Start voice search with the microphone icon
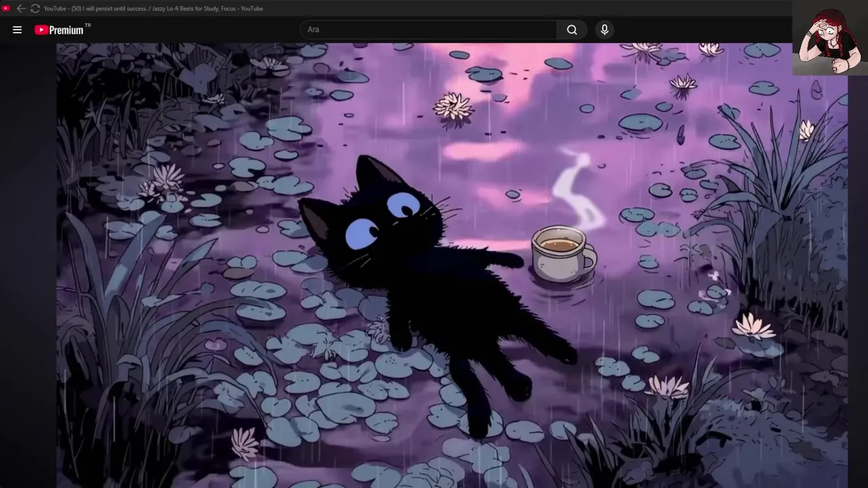The width and height of the screenshot is (868, 488). [x=604, y=29]
